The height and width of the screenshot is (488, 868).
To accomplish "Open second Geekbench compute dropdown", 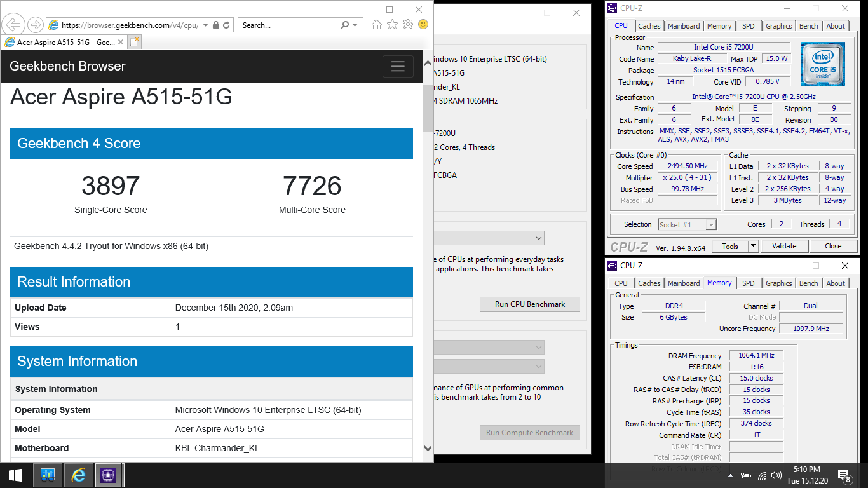I will coord(488,367).
